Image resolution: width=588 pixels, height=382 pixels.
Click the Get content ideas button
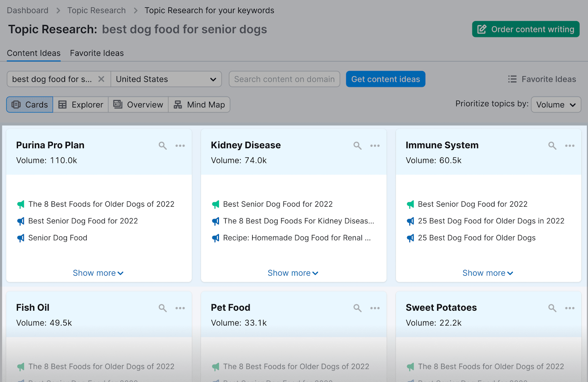386,79
